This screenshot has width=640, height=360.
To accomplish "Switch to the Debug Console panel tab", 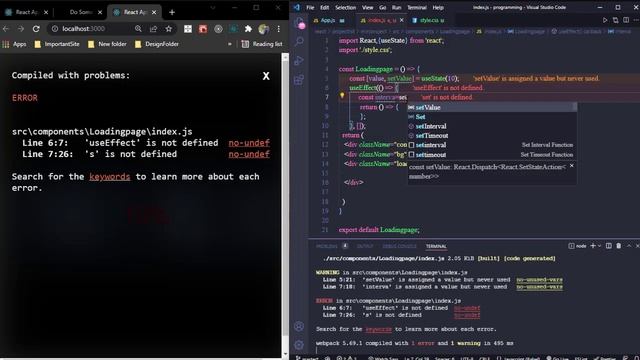I will point(399,246).
